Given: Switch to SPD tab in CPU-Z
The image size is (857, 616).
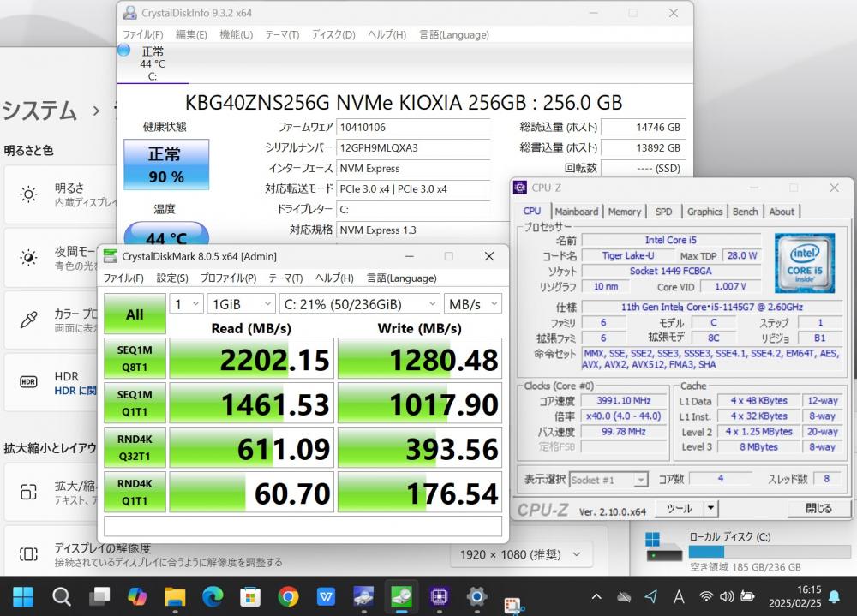Looking at the screenshot, I should click(663, 212).
